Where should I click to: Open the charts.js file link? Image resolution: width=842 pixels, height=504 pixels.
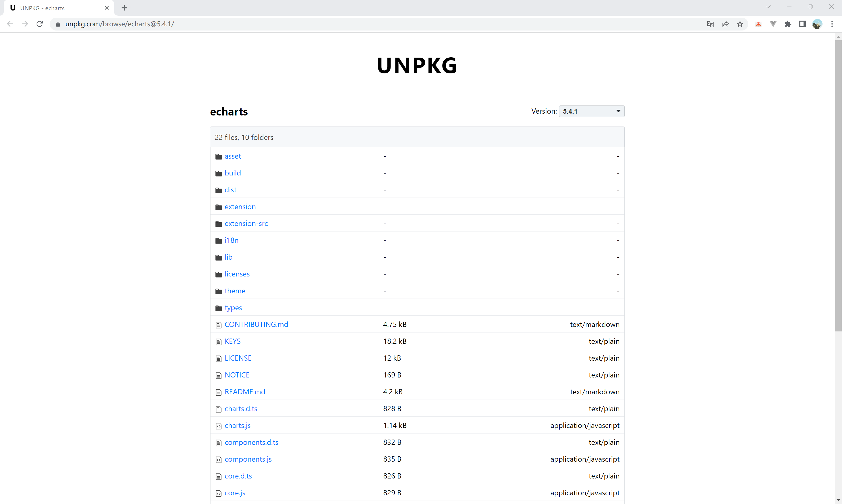click(237, 425)
